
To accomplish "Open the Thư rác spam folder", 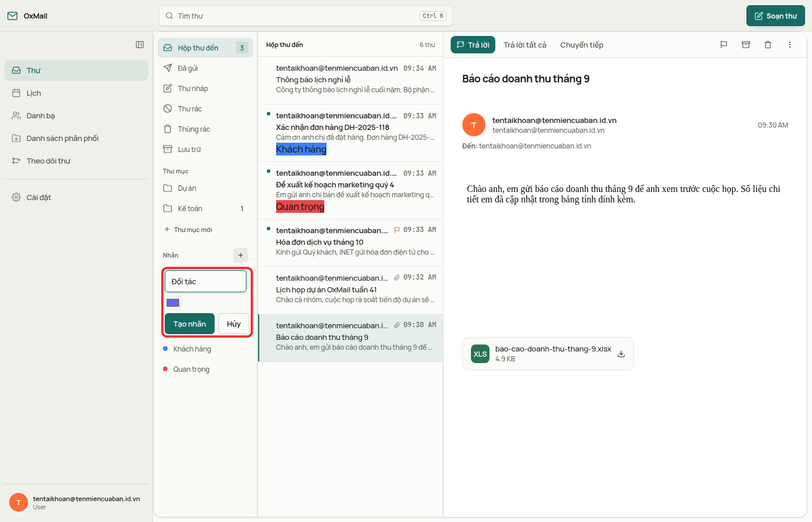I will click(205, 108).
